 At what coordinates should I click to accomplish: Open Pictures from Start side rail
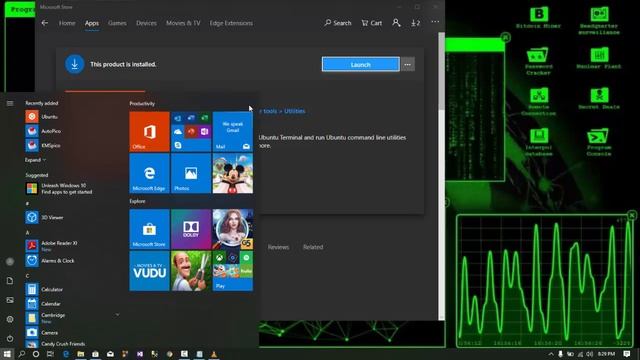pos(10,300)
